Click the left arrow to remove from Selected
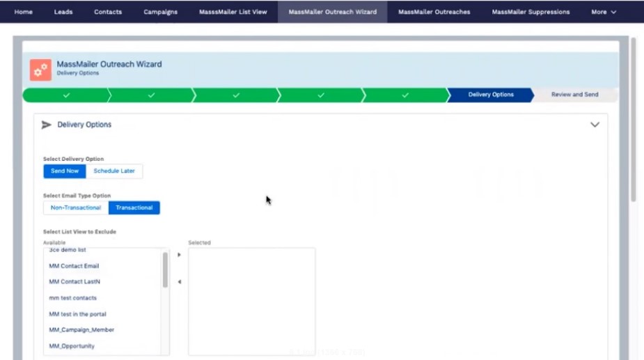The height and width of the screenshot is (360, 644). tap(179, 282)
